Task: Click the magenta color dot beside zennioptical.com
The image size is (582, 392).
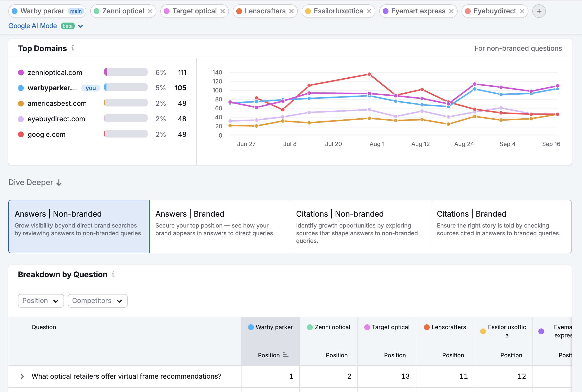Action: click(21, 72)
